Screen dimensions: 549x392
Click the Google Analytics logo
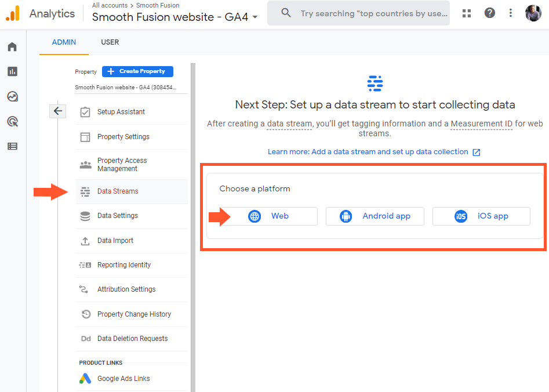pyautogui.click(x=13, y=13)
